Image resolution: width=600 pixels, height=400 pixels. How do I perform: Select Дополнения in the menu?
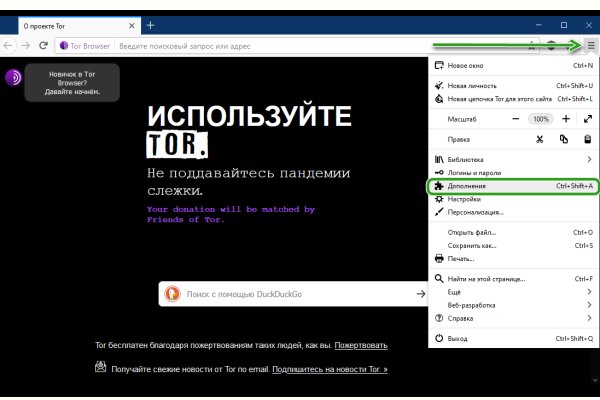tap(512, 186)
